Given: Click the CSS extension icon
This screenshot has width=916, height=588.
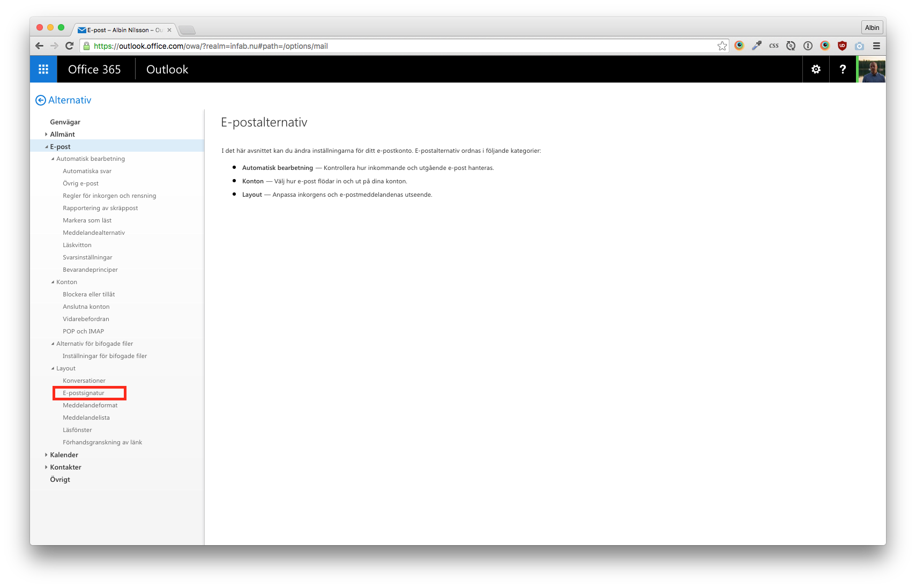Looking at the screenshot, I should click(x=773, y=46).
